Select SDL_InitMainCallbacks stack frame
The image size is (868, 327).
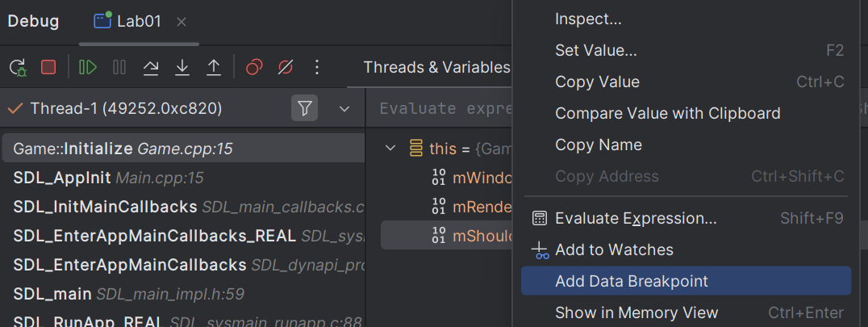(183, 207)
